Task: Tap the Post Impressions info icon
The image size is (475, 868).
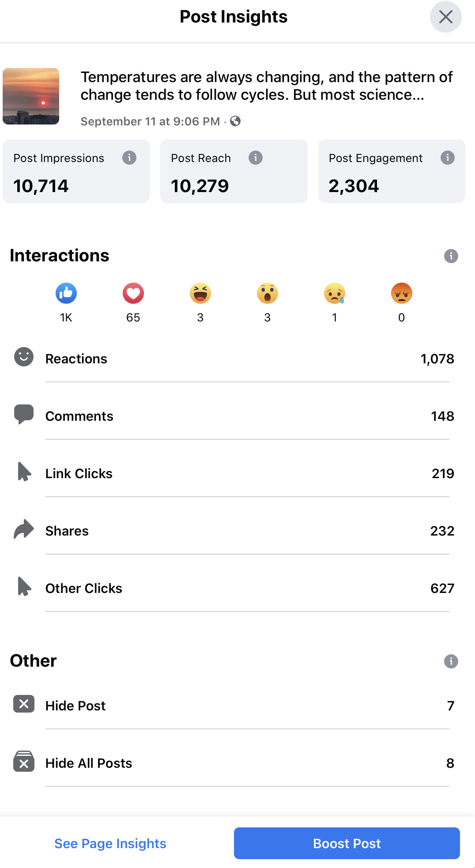Action: (x=129, y=158)
